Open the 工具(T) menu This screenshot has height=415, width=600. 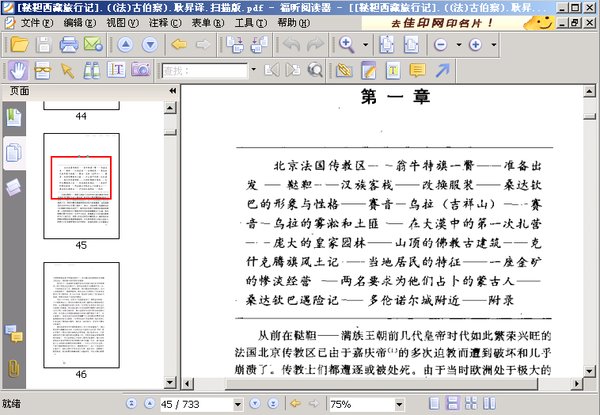[251, 23]
